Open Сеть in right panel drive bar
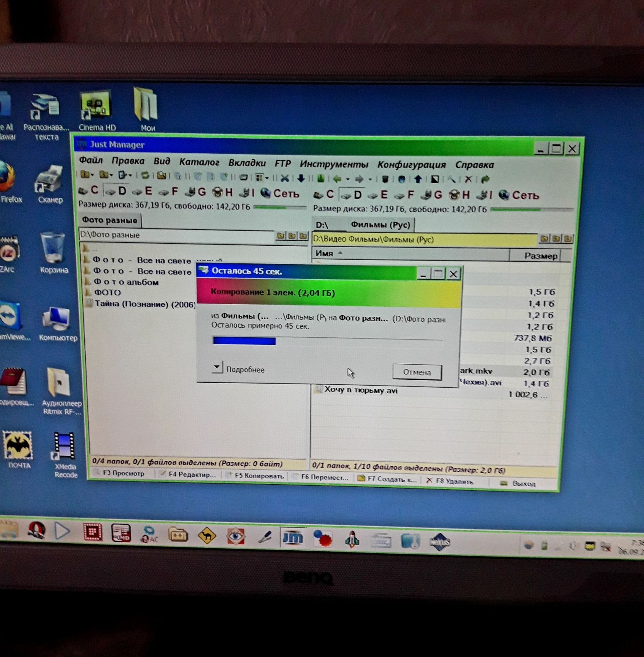Image resolution: width=644 pixels, height=657 pixels. pos(519,195)
